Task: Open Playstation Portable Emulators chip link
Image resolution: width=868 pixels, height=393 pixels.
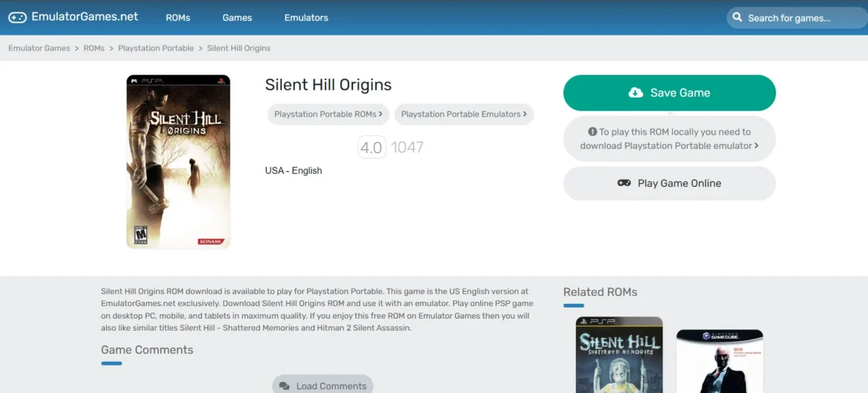Action: pyautogui.click(x=464, y=114)
